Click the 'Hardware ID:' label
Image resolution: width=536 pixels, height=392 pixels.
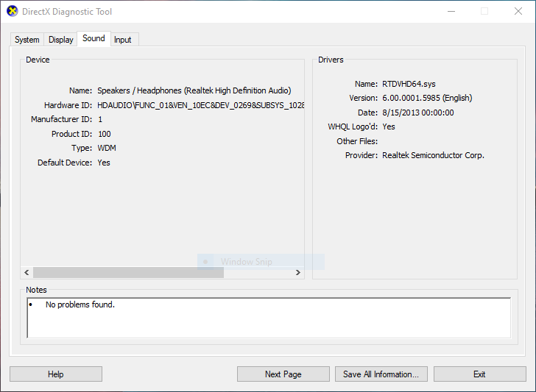click(68, 105)
